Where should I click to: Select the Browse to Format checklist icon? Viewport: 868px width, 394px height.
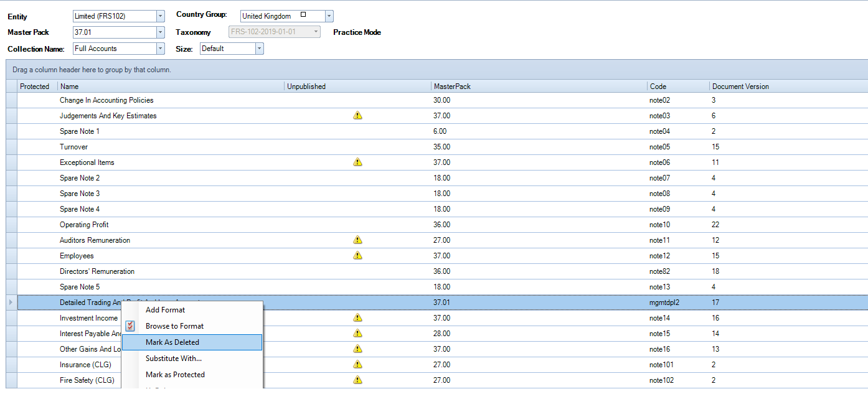click(130, 325)
